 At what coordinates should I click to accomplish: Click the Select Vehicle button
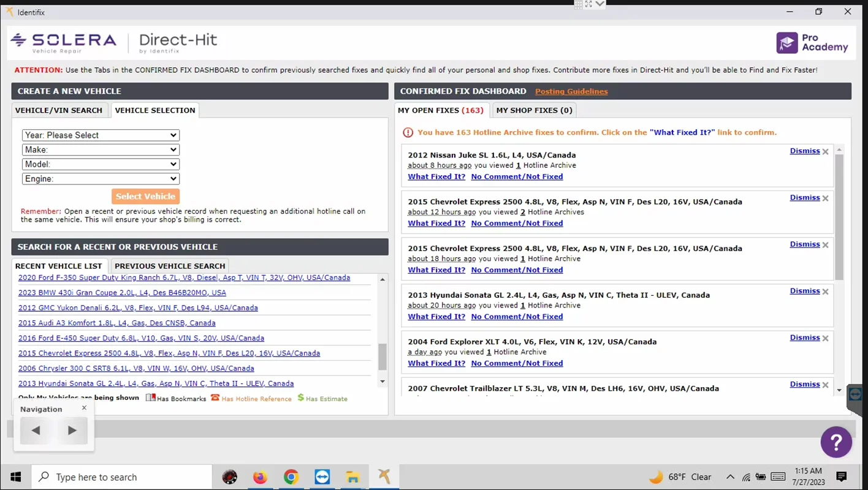click(x=146, y=197)
